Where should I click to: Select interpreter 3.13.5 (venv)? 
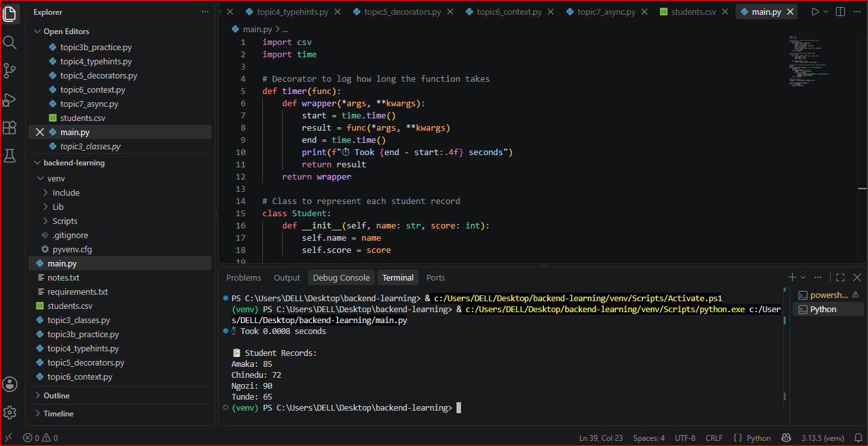point(822,438)
